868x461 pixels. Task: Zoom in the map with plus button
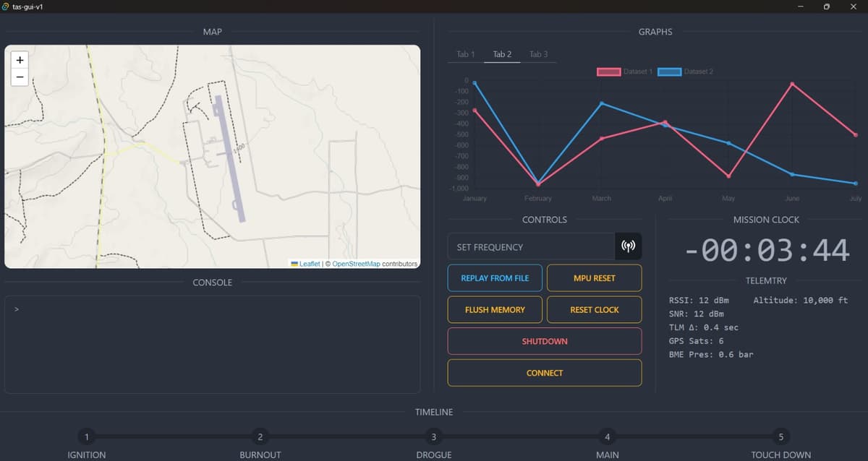[x=20, y=60]
